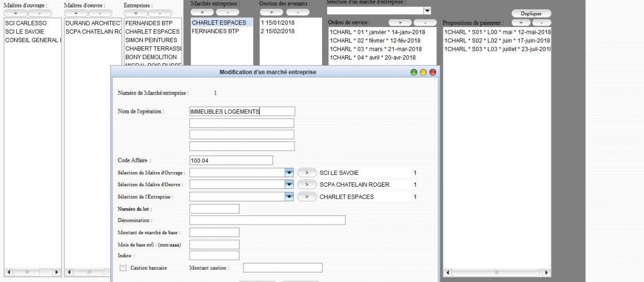Viewport: 644px width, 282px height.
Task: Expand the Sélection du Maître d'Ouvrage dropdown
Action: [x=289, y=173]
